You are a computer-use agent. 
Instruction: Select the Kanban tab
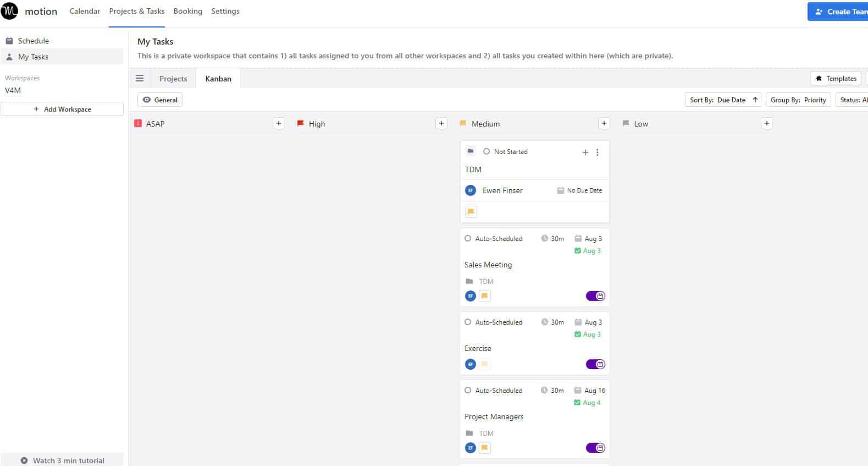tap(218, 79)
